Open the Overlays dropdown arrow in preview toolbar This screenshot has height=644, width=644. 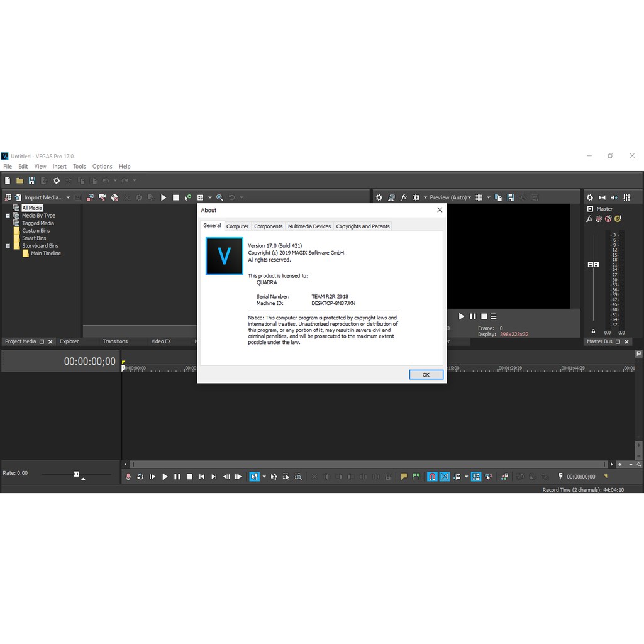click(489, 197)
